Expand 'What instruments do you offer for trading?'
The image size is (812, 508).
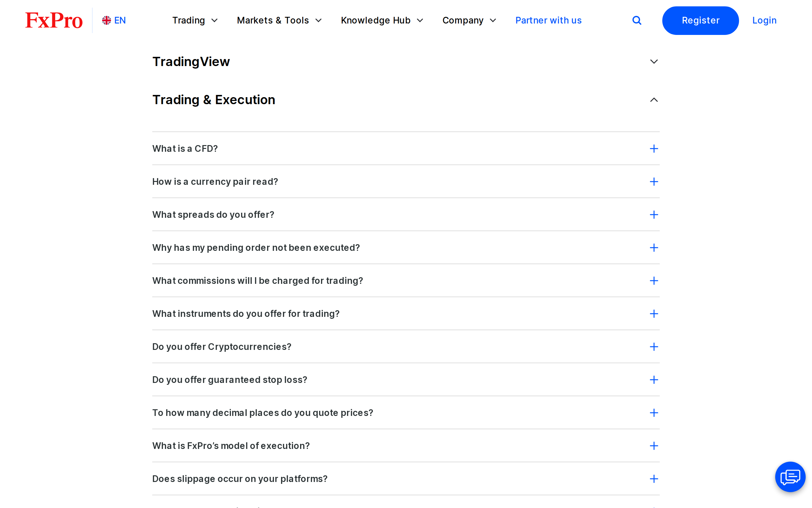(406, 314)
